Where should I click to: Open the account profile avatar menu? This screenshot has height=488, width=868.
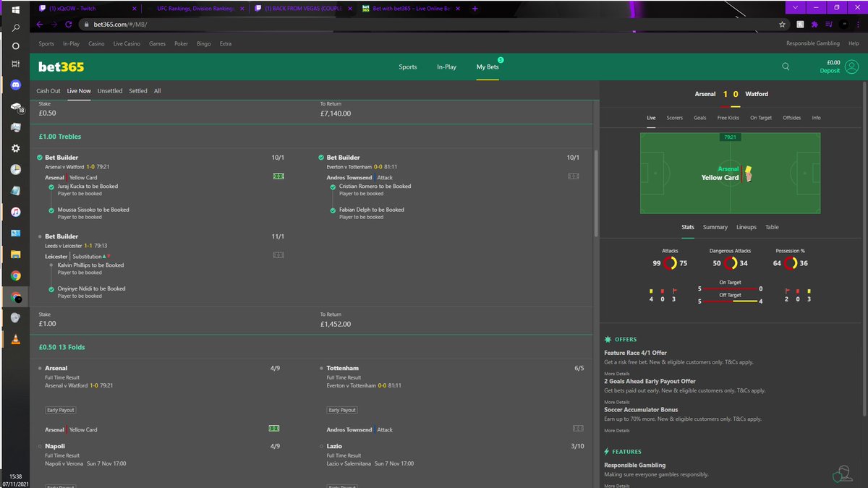point(851,67)
